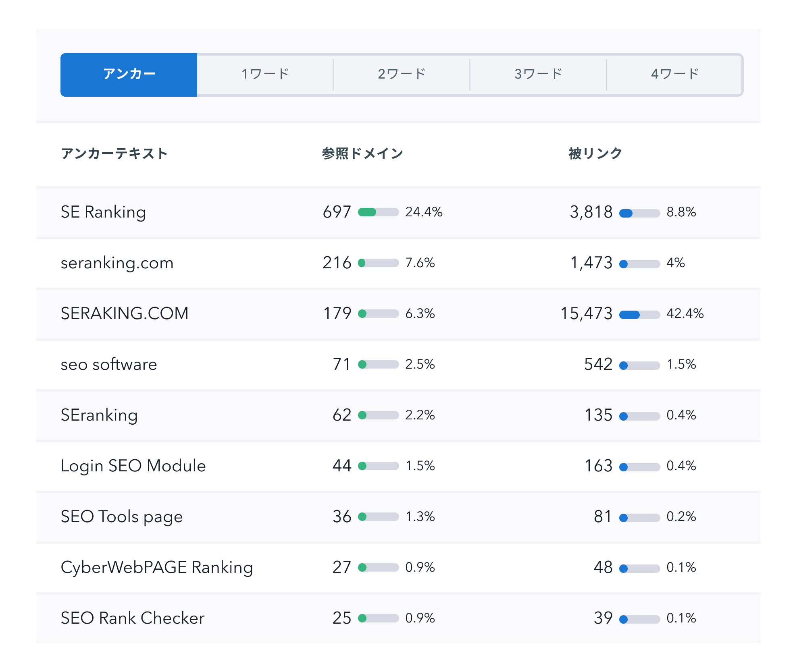797x672 pixels.
Task: Click backlinks value 163
Action: [x=599, y=466]
